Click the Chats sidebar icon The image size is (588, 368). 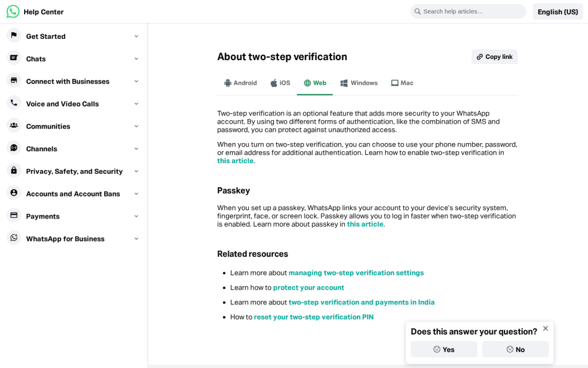pyautogui.click(x=14, y=58)
